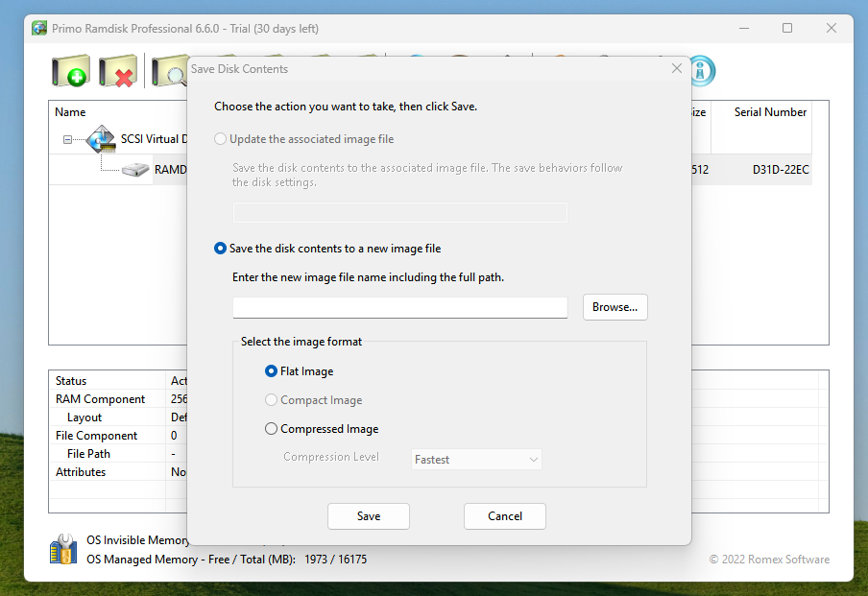The height and width of the screenshot is (596, 868).
Task: Choose the Compressed Image format option
Action: [272, 429]
